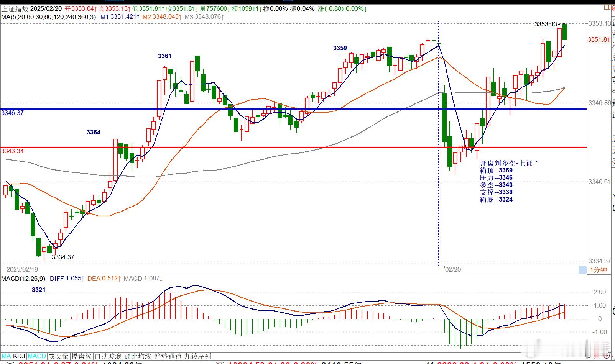Select the 九转序列 indicator tab

[x=198, y=356]
